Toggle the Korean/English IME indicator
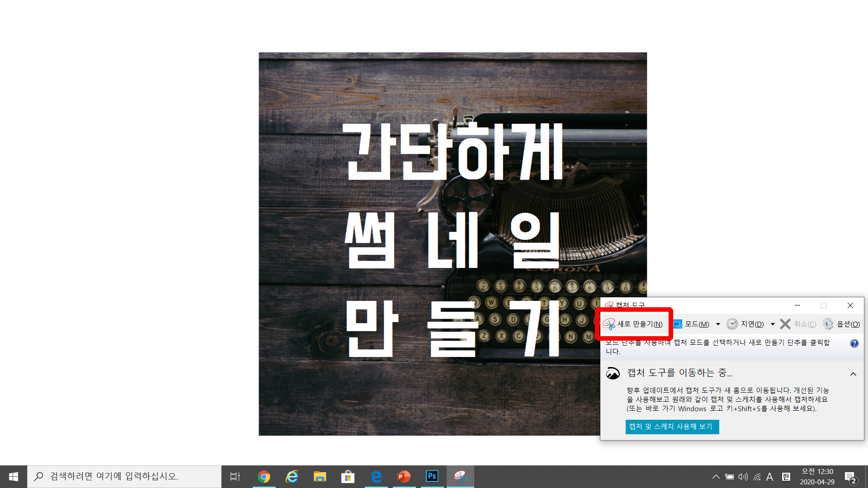 point(786,477)
